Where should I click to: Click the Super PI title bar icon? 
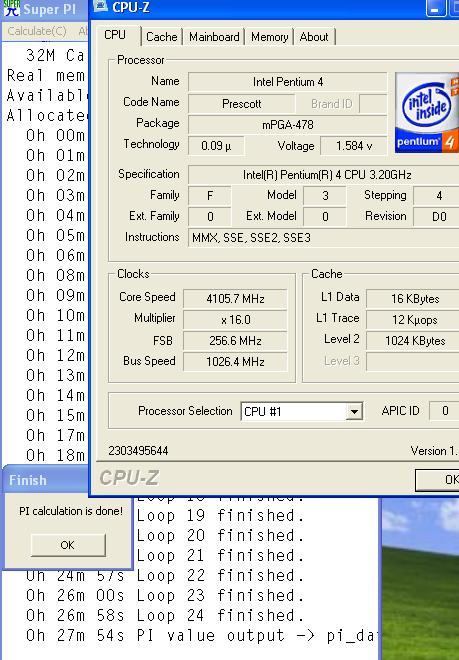point(11,8)
